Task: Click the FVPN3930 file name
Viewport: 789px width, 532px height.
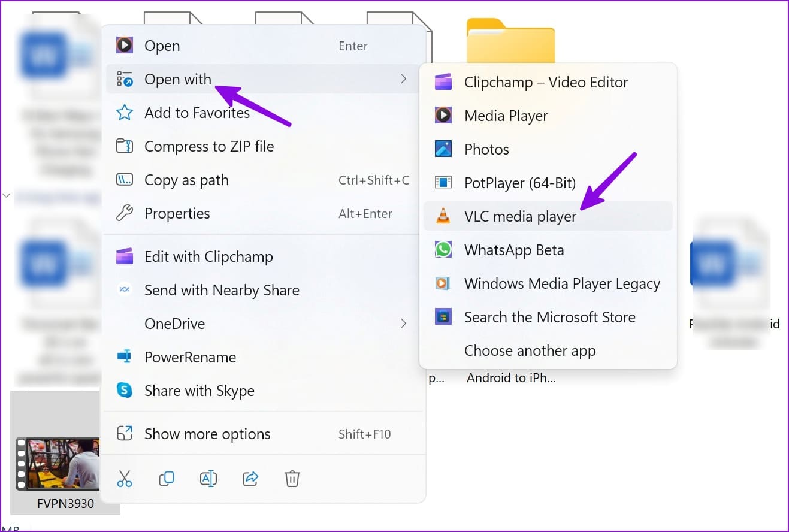Action: (65, 504)
